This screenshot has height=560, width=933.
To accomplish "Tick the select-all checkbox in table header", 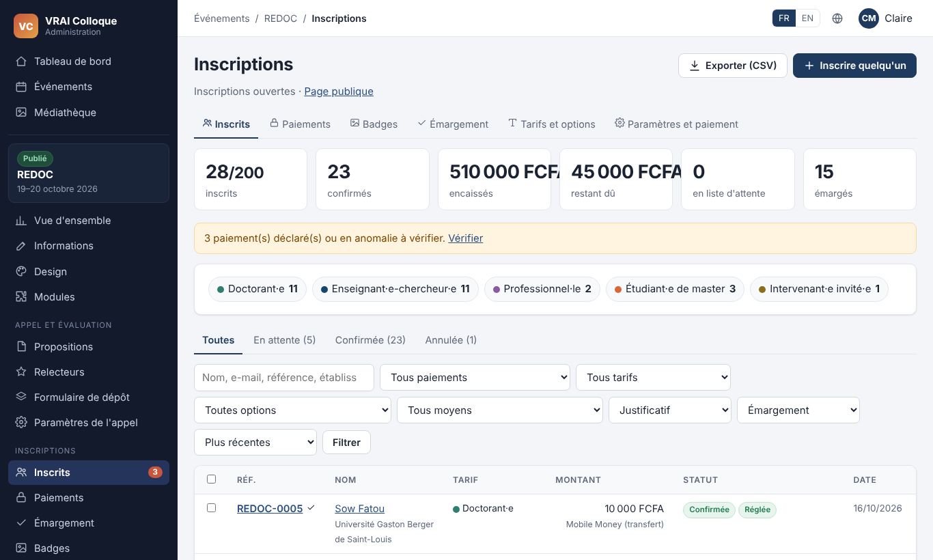I will click(x=211, y=479).
